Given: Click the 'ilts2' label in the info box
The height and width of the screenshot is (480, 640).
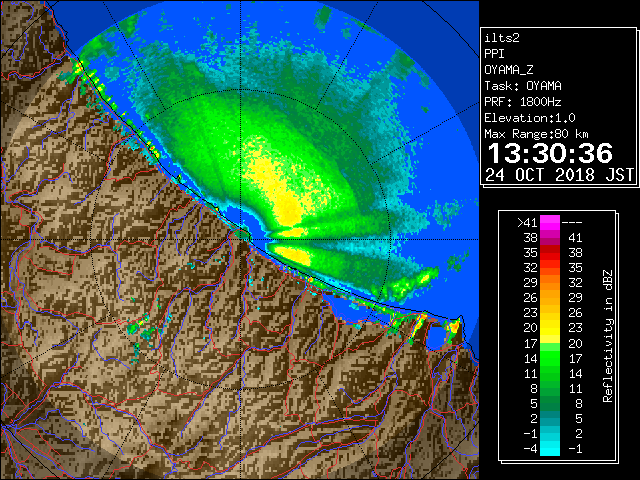Looking at the screenshot, I should click(x=502, y=38).
